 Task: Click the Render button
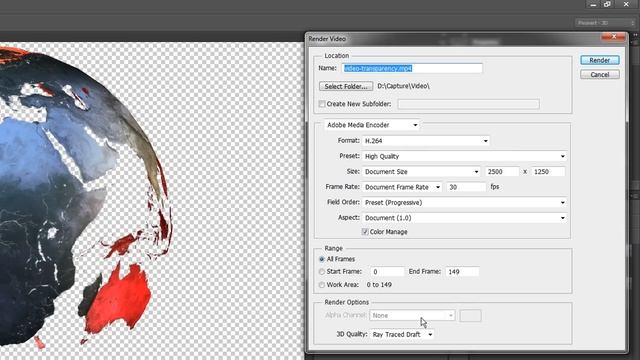tap(600, 60)
